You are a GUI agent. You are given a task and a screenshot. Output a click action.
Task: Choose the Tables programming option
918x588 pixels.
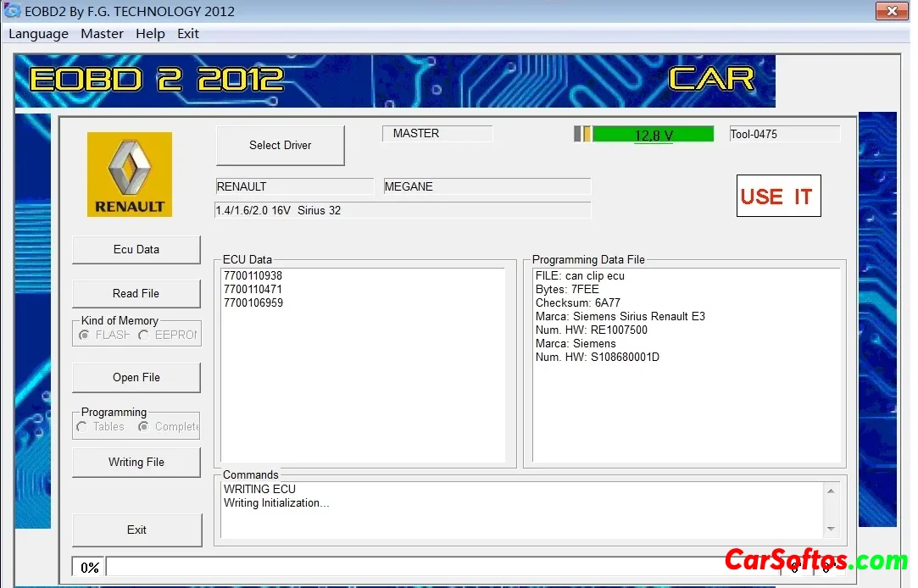pyautogui.click(x=82, y=427)
